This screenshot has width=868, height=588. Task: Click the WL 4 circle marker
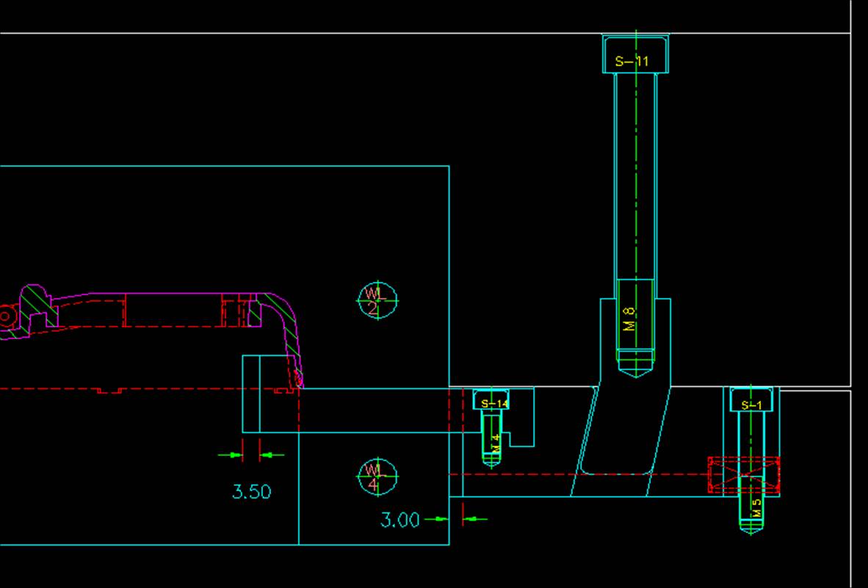coord(377,476)
